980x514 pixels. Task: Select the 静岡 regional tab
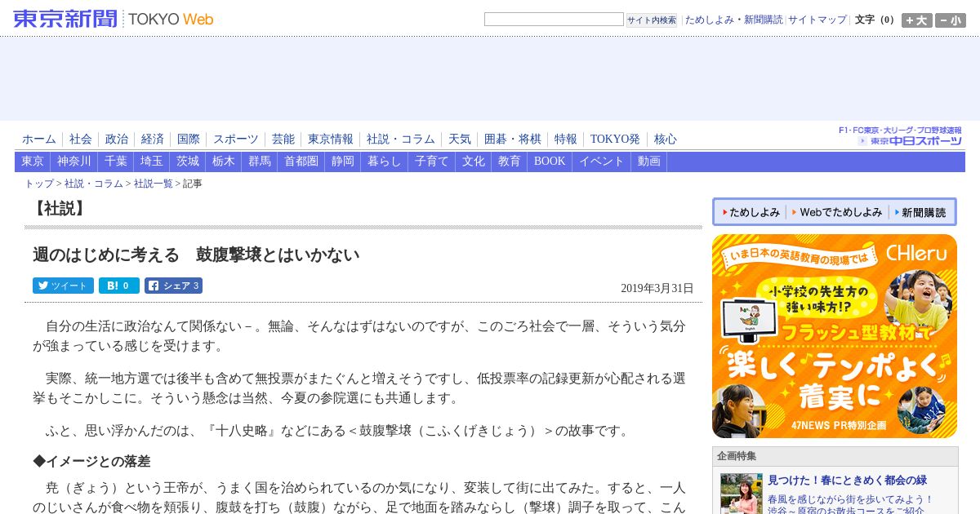343,162
